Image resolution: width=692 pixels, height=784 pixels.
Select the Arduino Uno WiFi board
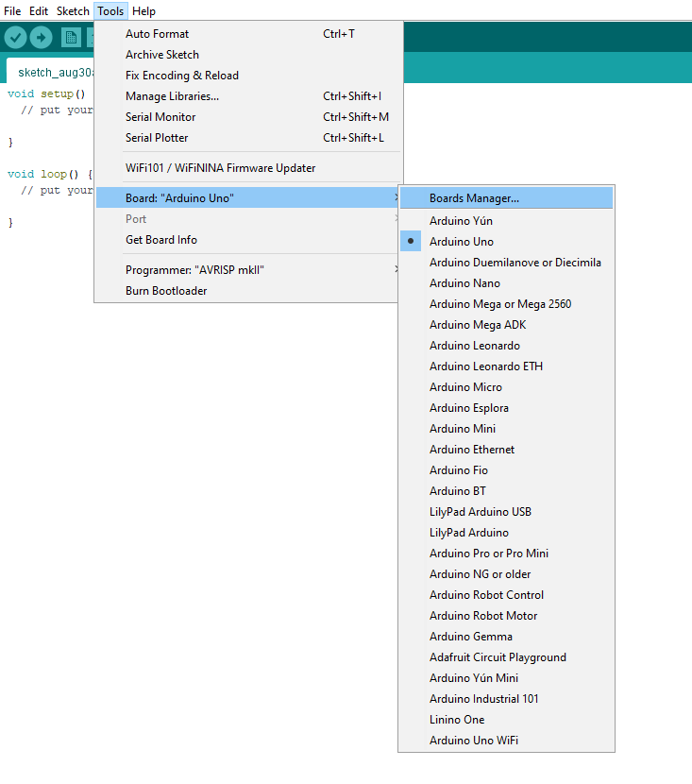[x=507, y=741]
